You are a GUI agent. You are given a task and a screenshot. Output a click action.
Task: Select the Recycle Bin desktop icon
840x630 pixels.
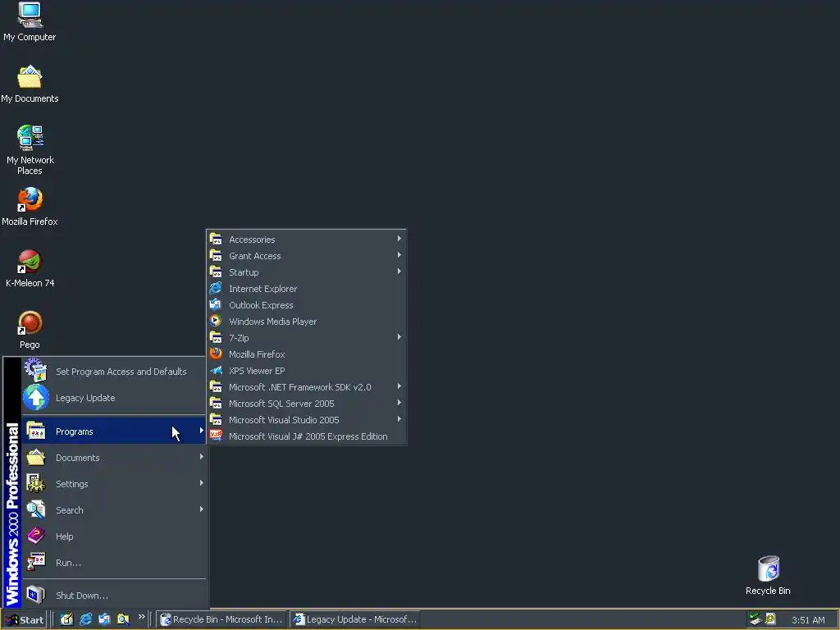(x=768, y=575)
